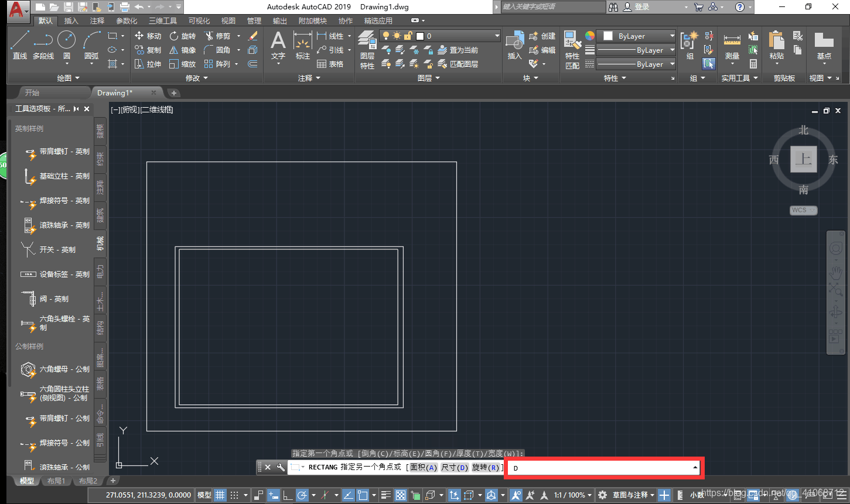The image size is (850, 504).
Task: Click the 表格 (Table) tool
Action: click(x=330, y=64)
